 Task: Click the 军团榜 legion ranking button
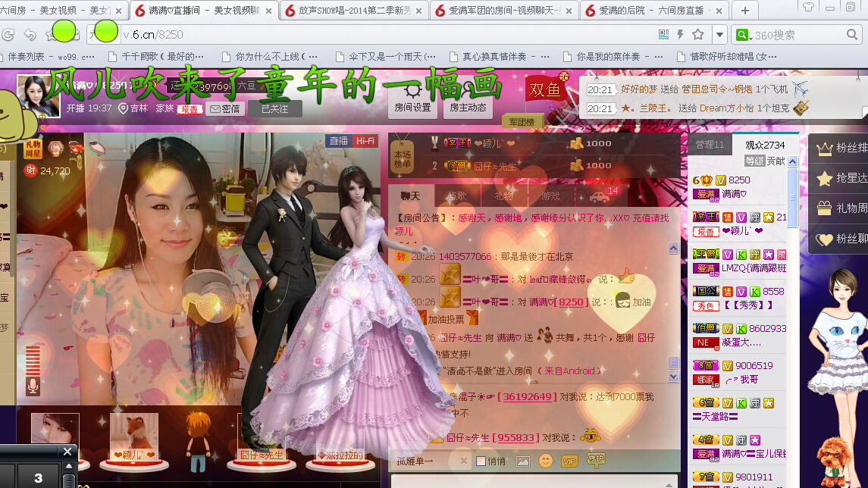coord(522,121)
